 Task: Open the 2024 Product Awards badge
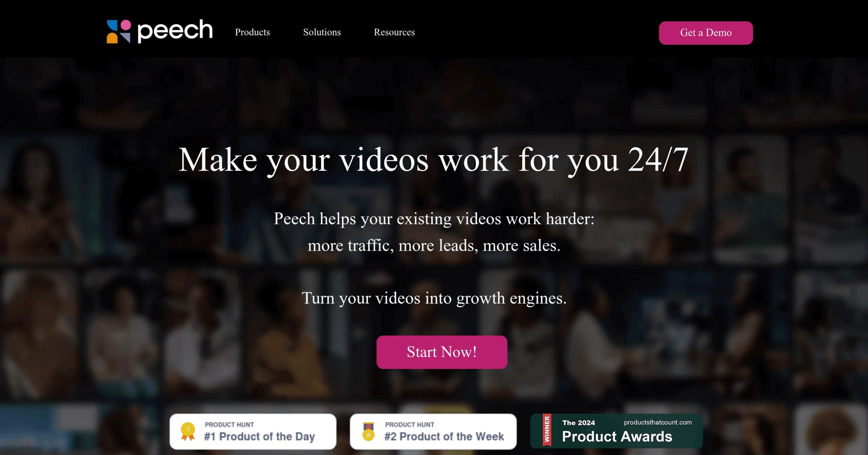(616, 431)
